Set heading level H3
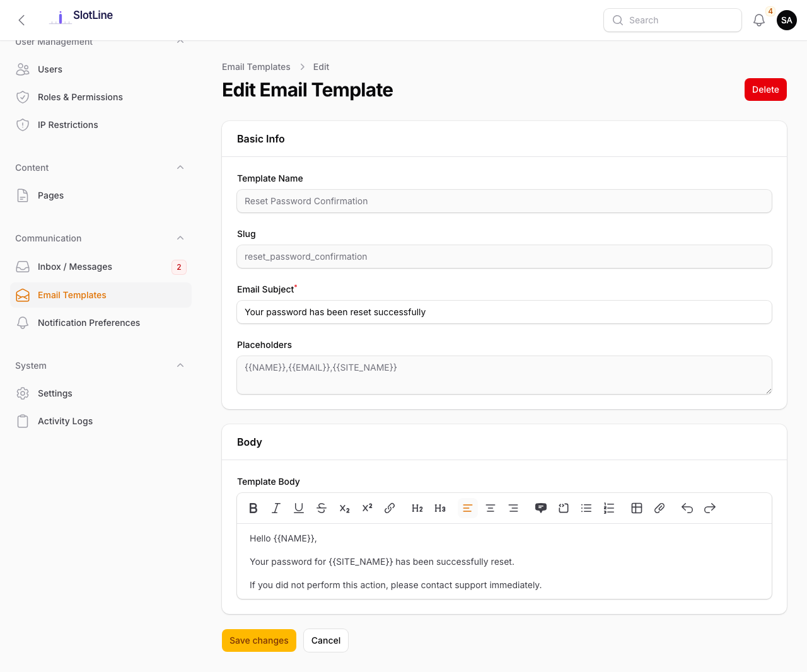 coord(440,508)
